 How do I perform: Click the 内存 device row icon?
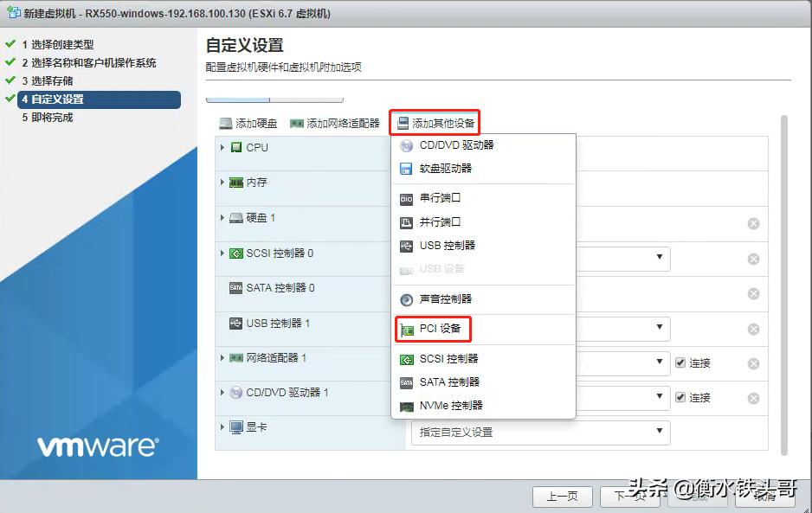(236, 183)
